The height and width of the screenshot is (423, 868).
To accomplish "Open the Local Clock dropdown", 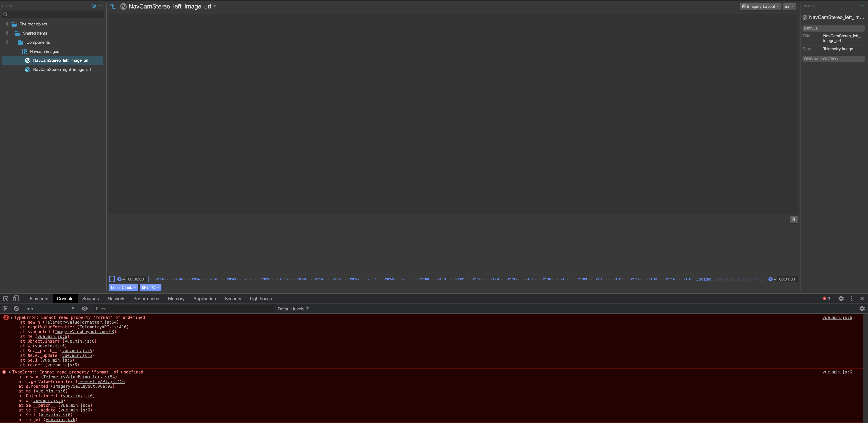I will point(123,287).
